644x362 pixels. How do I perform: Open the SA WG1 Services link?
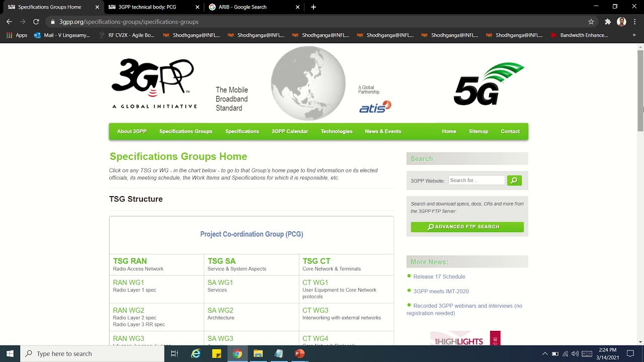point(220,283)
